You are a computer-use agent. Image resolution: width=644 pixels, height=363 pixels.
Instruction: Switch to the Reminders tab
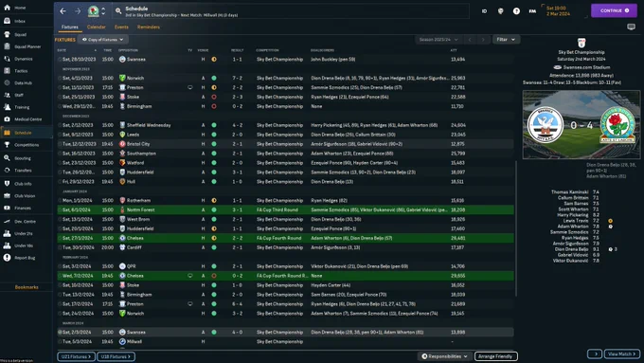click(149, 27)
